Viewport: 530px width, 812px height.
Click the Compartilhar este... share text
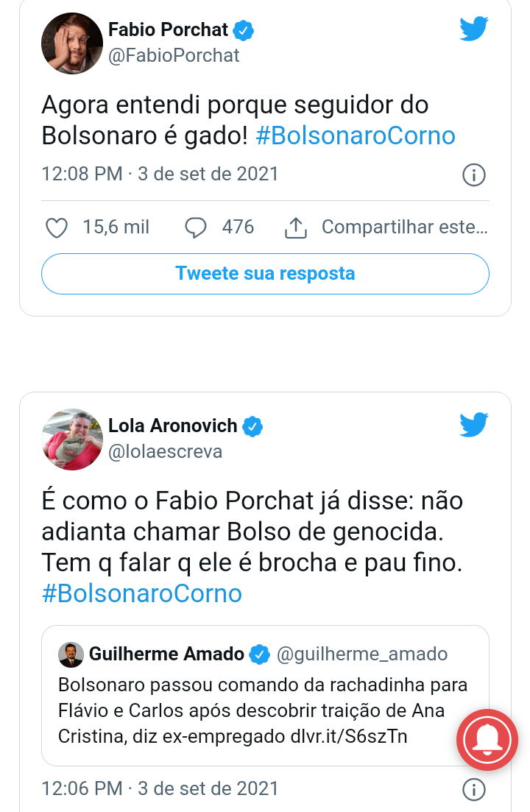coord(405,227)
